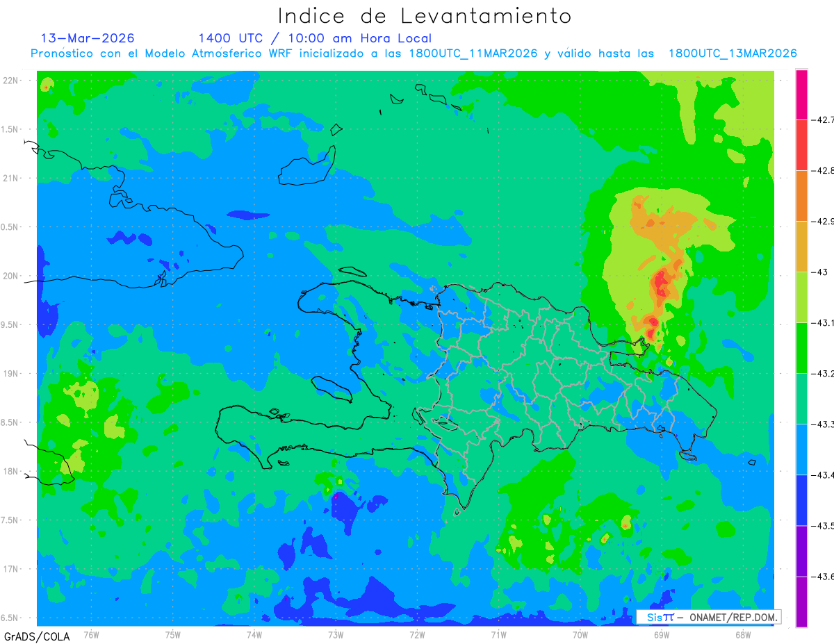Click the '-43.3' scale label
This screenshot has height=644, width=834.
pyautogui.click(x=823, y=424)
